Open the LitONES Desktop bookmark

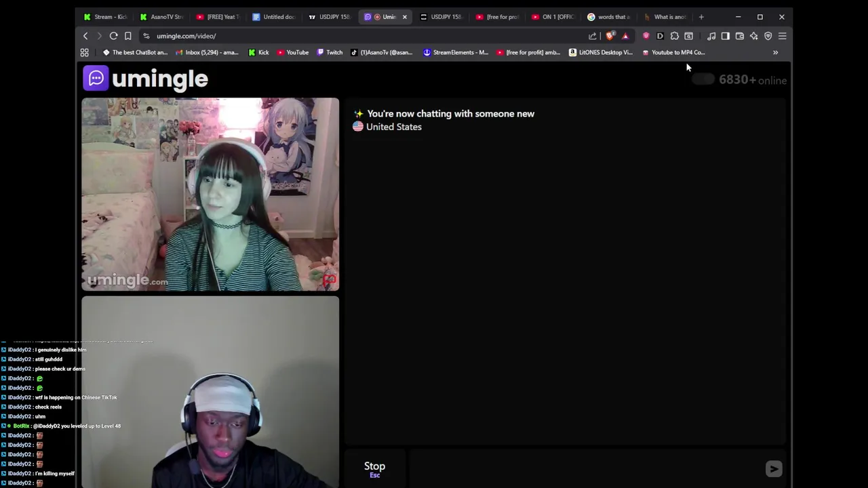[x=600, y=52]
